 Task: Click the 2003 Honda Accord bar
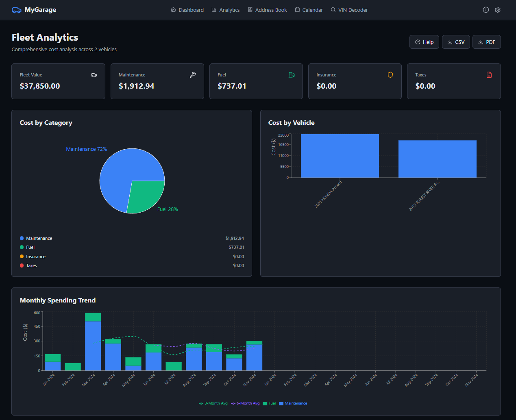click(x=340, y=156)
